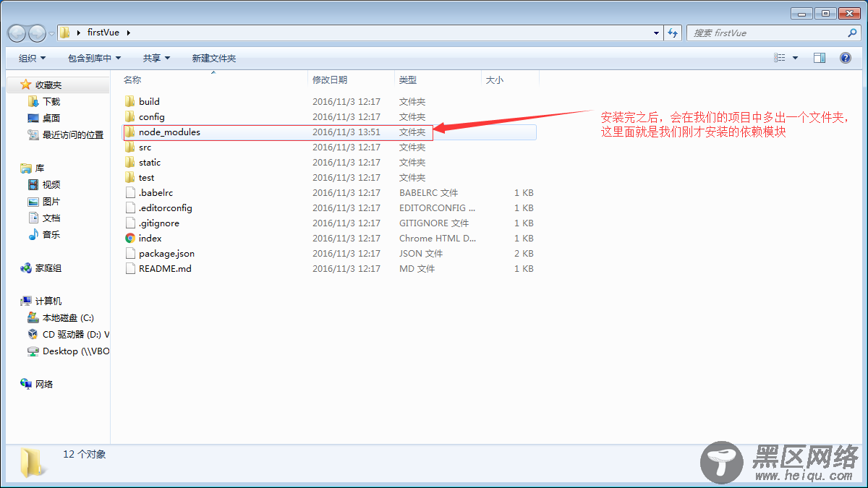Open the recent locations dropdown arrow
The height and width of the screenshot is (488, 868).
tap(51, 34)
